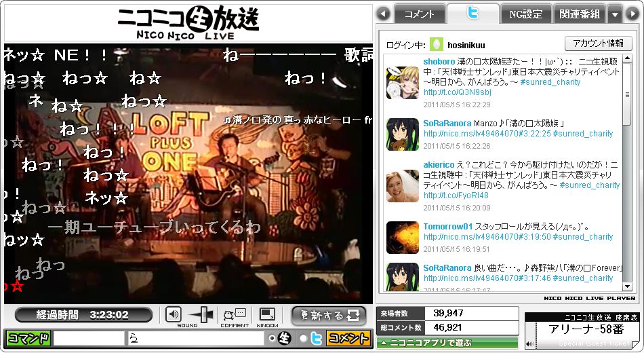Image resolution: width=644 pixels, height=353 pixels.
Task: Open Tomorrow01's username link
Action: coord(447,227)
